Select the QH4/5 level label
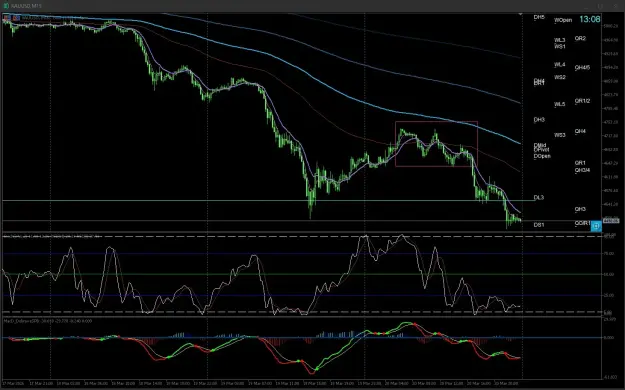This screenshot has width=625, height=390. pos(582,67)
